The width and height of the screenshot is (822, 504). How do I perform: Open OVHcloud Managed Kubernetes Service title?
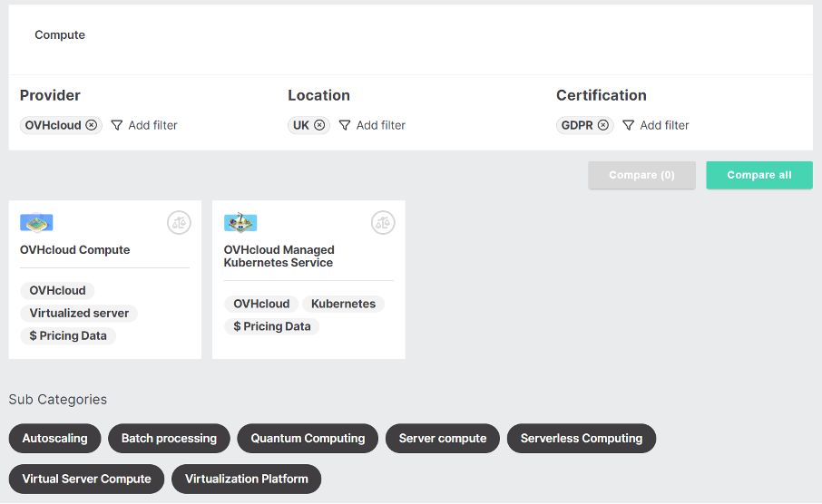click(279, 257)
